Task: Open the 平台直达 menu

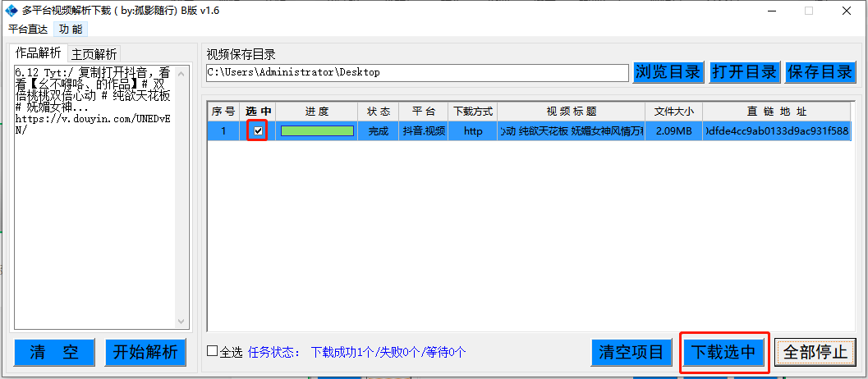Action: 28,30
